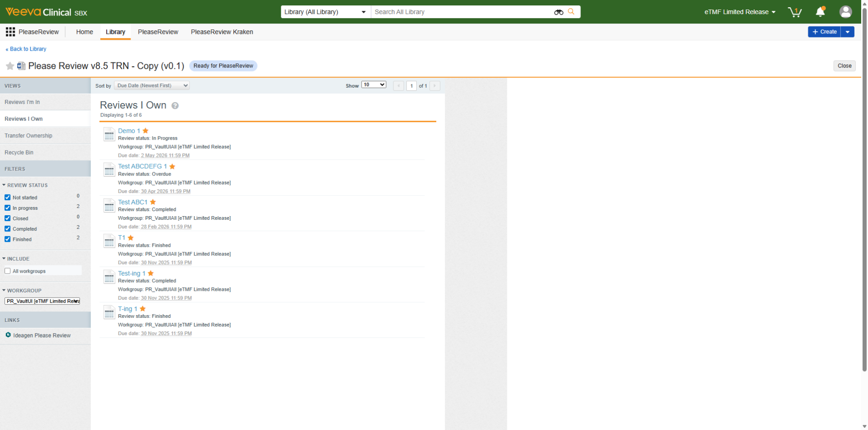Toggle favorite star beside document title
The image size is (868, 430).
[x=10, y=66]
